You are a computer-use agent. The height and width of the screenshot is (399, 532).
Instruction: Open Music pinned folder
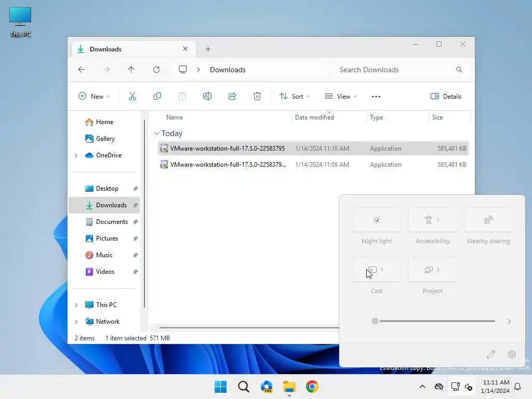(105, 255)
